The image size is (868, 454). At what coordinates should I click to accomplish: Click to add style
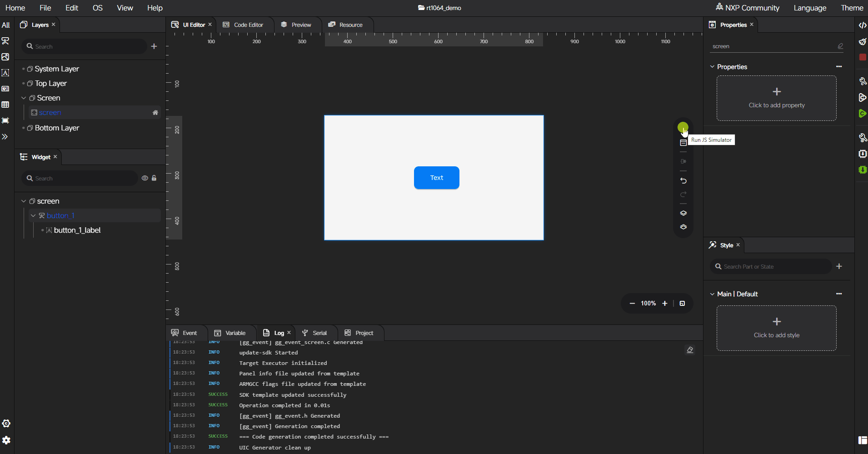click(776, 328)
